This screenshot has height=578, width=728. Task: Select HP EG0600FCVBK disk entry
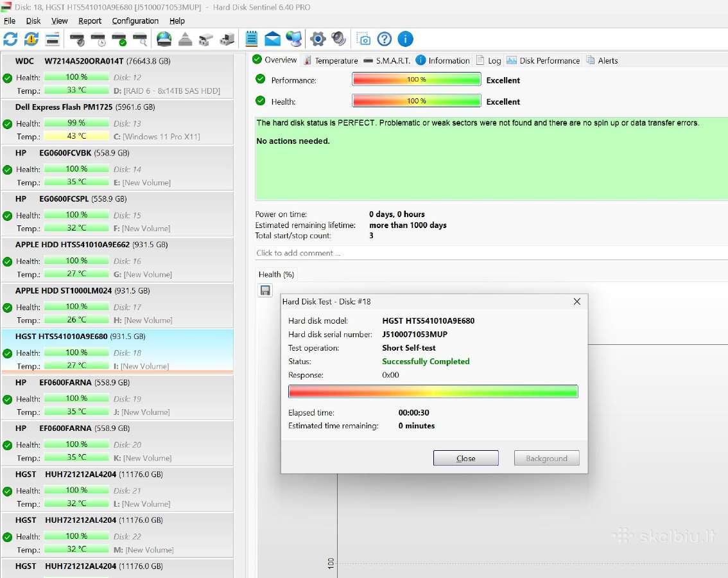tap(117, 168)
